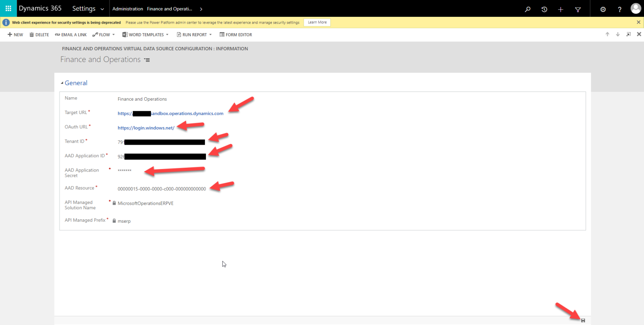Screen dimensions: 644x325
Task: Open the Dynamics 365 app launcher waffle
Action: click(8, 8)
